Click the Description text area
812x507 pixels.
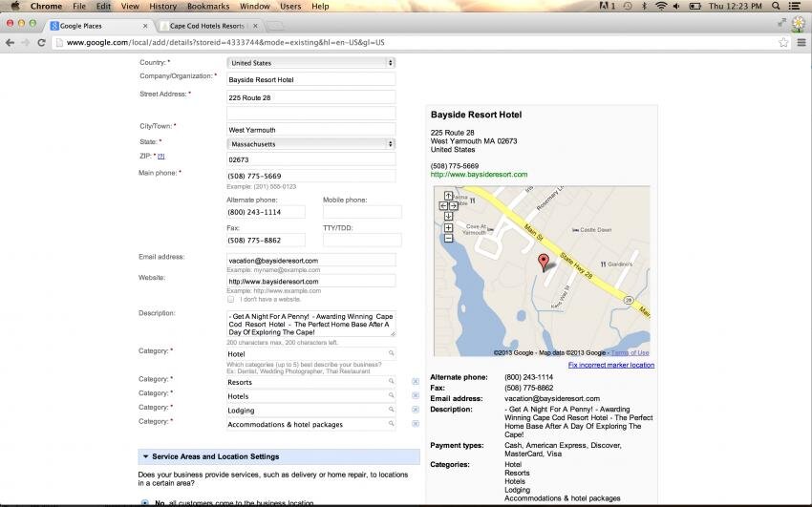(x=310, y=324)
